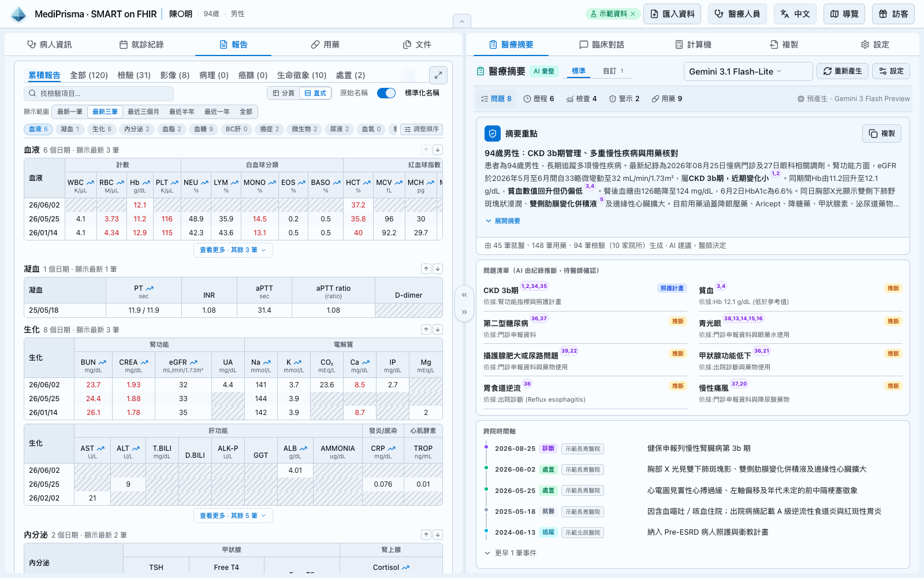Click the WBC trend chart icon
The image size is (924, 578).
pyautogui.click(x=90, y=183)
